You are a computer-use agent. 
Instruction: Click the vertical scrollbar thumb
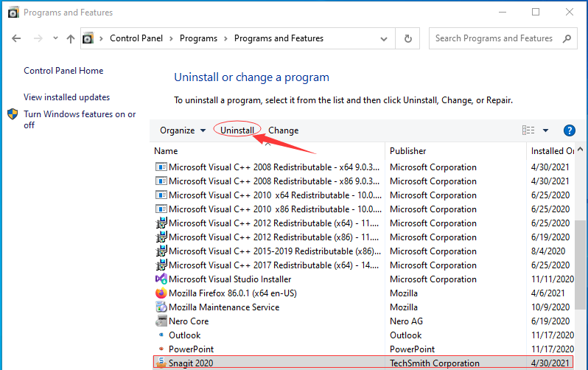581,265
